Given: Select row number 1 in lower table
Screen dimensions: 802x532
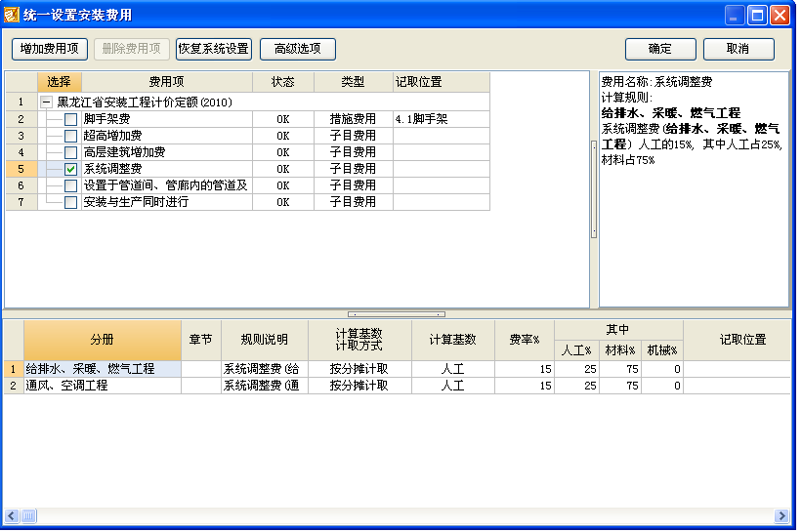Looking at the screenshot, I should [14, 369].
